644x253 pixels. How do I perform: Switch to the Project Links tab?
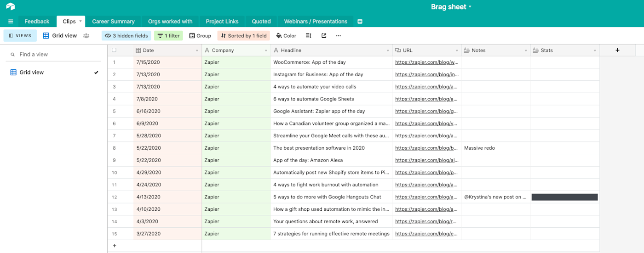(222, 22)
